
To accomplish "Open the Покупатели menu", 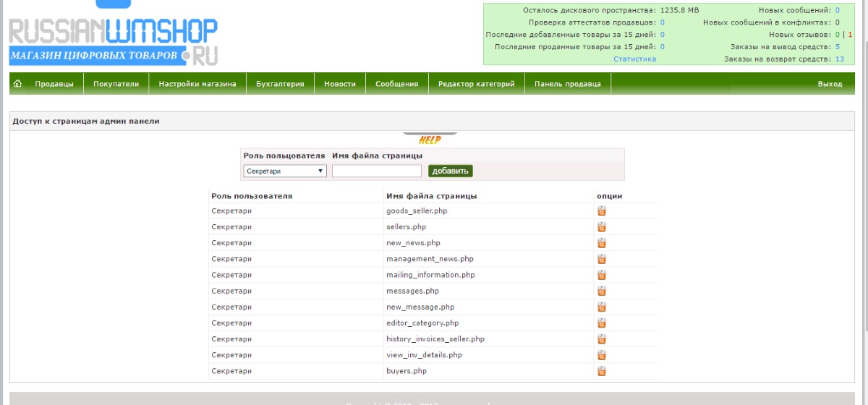I will pyautogui.click(x=116, y=84).
